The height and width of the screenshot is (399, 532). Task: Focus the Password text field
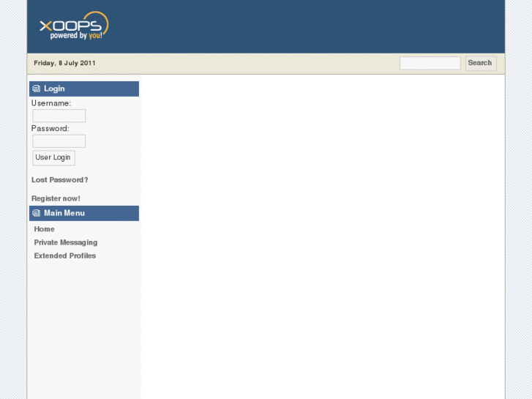pos(59,141)
